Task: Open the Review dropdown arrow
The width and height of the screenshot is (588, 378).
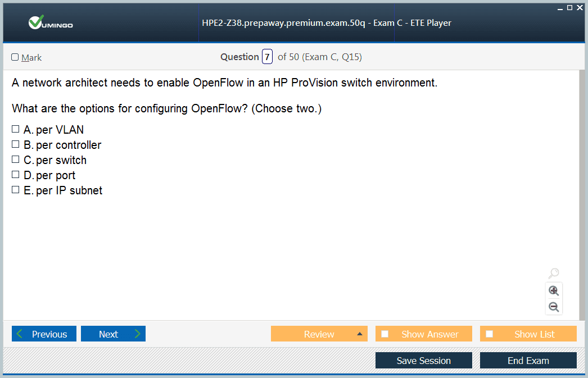Action: [360, 334]
